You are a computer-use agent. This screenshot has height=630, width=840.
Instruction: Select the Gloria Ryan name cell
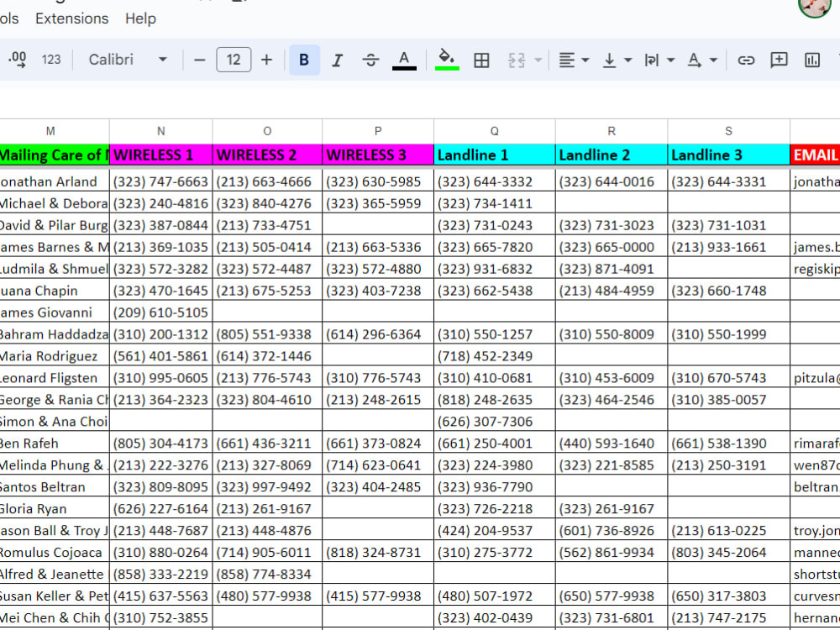54,509
